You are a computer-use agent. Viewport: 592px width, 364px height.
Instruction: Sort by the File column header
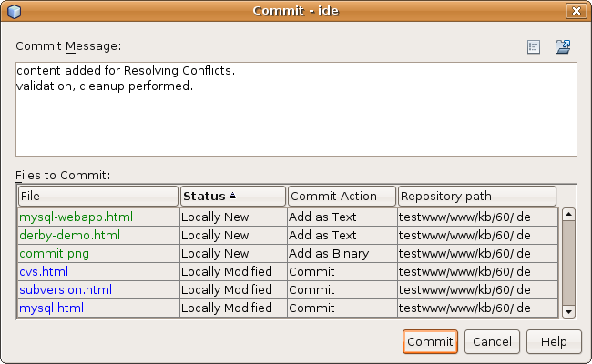(97, 196)
